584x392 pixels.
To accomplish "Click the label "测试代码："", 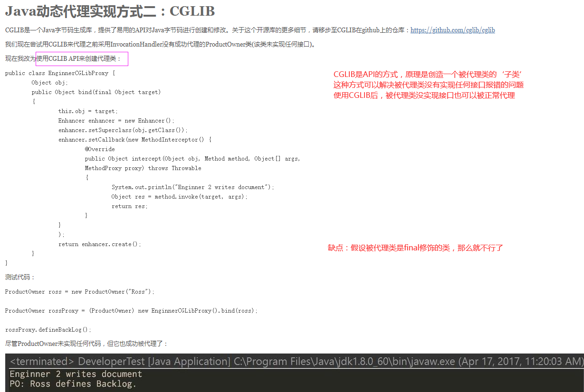I will pos(20,277).
